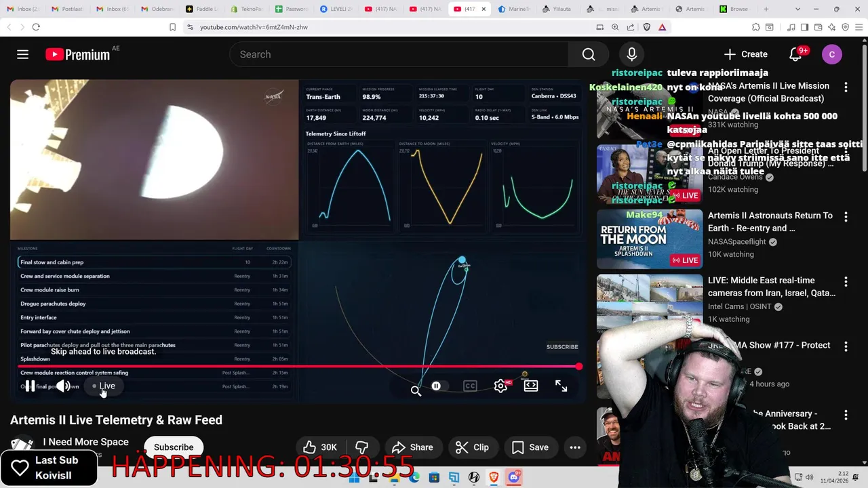
Task: Open more actions ellipsis beside Save
Action: (575, 447)
